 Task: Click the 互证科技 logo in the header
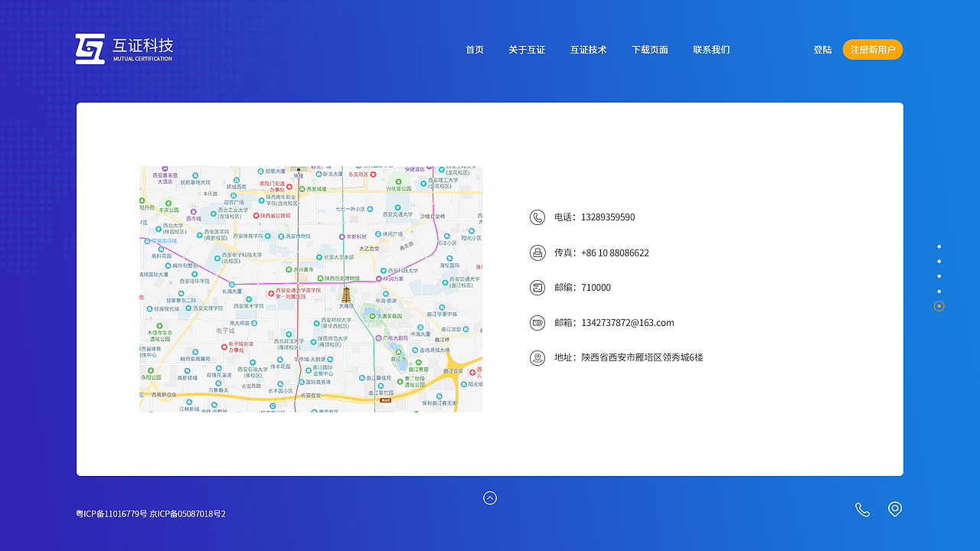tap(124, 49)
